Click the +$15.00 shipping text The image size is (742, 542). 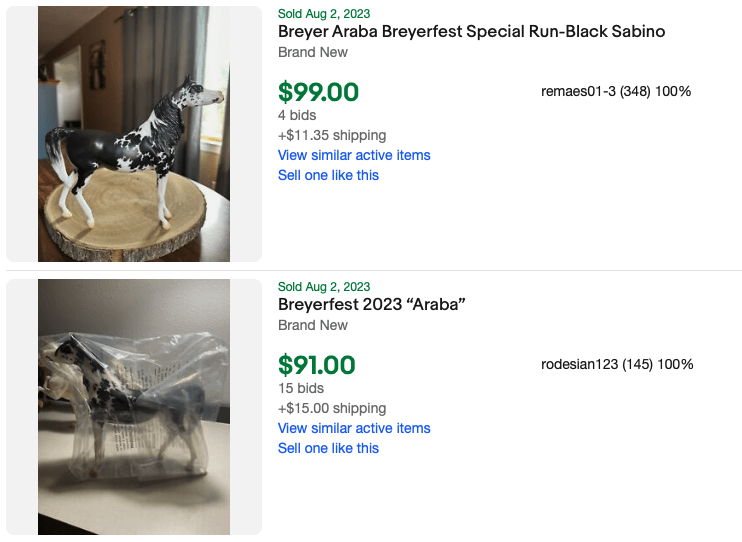332,408
